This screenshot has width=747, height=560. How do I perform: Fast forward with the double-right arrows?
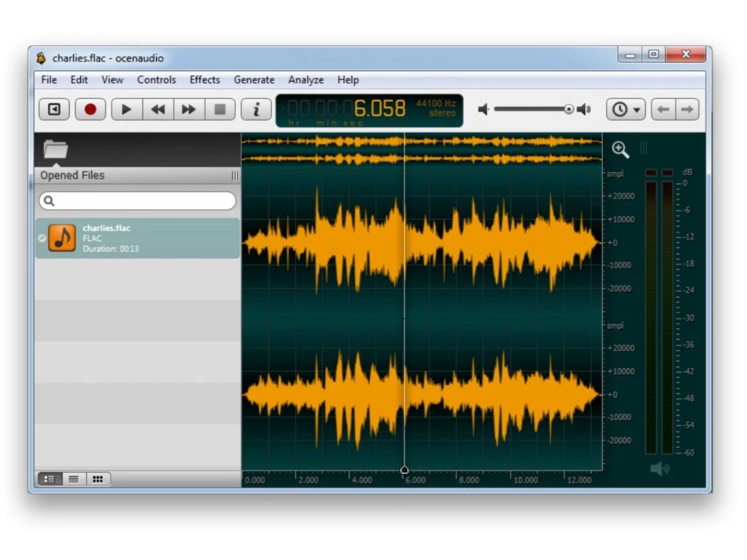click(189, 110)
